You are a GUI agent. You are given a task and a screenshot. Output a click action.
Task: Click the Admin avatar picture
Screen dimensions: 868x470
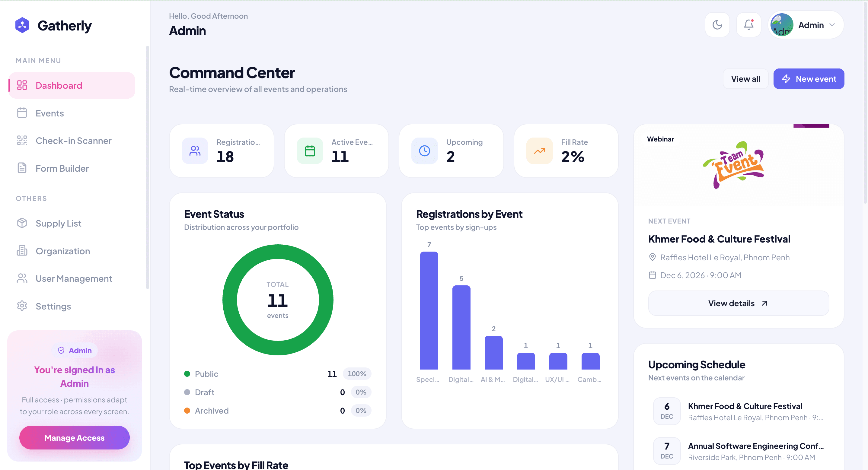point(782,25)
